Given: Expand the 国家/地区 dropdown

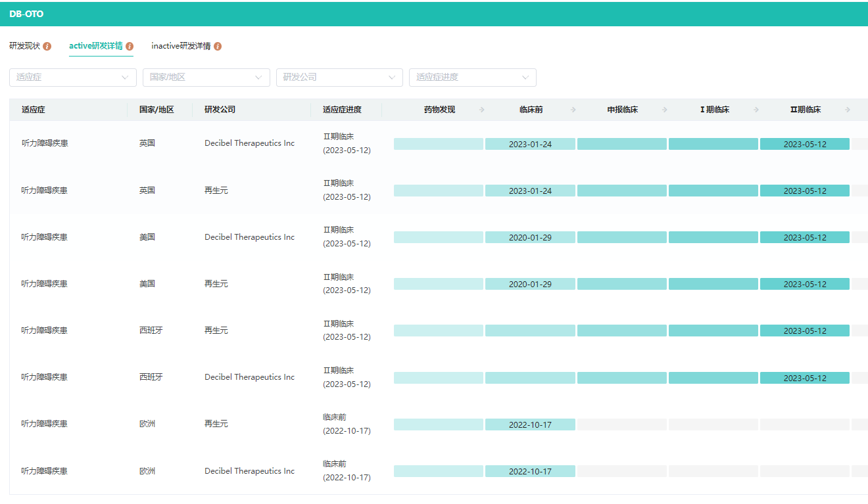Looking at the screenshot, I should click(206, 78).
